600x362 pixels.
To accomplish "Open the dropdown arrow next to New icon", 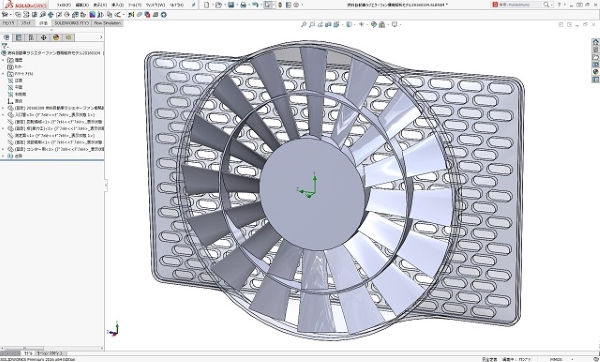I will coord(212,5).
